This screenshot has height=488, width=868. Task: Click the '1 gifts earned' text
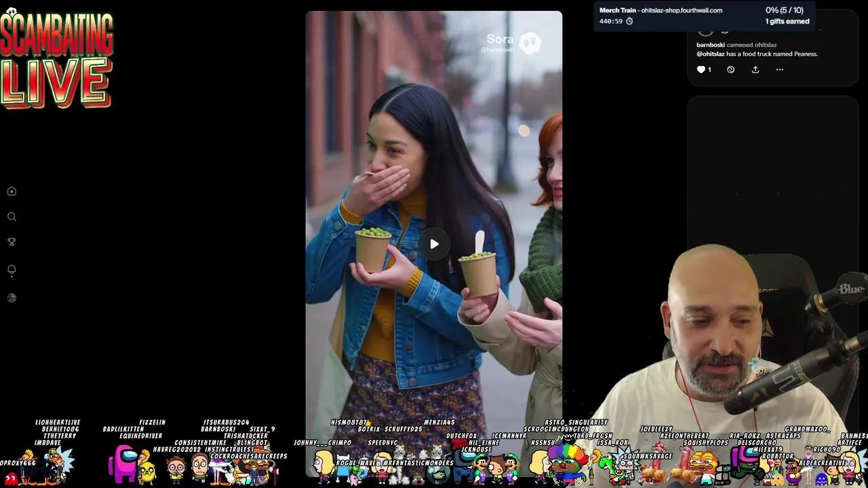(x=787, y=22)
